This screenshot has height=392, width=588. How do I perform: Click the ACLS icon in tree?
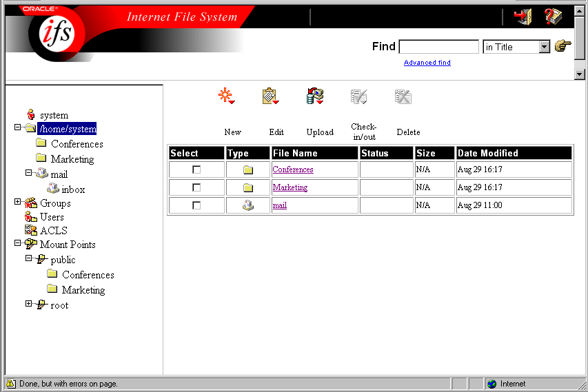pos(31,230)
